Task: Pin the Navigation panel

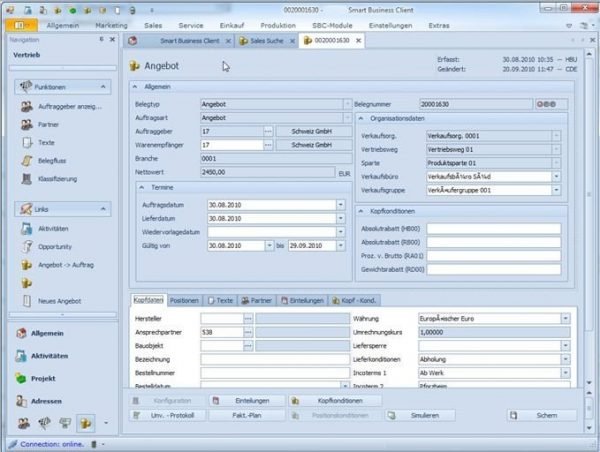Action: (101, 39)
